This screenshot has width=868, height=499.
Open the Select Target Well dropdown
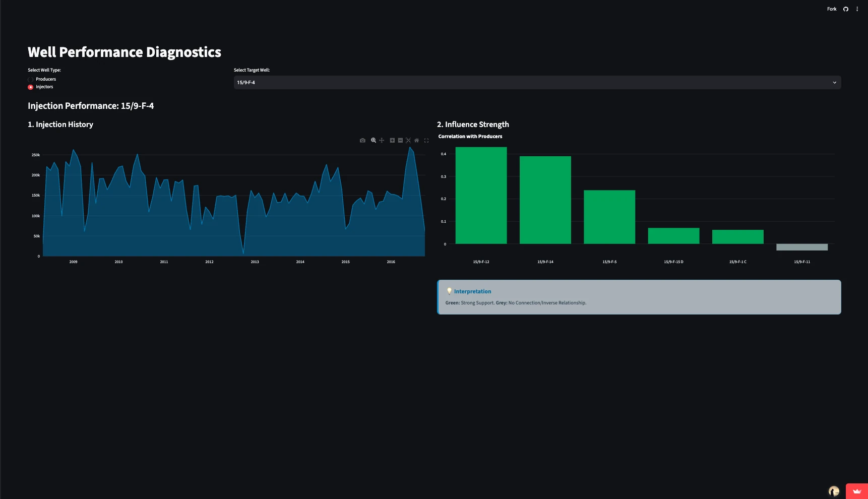[x=537, y=83]
